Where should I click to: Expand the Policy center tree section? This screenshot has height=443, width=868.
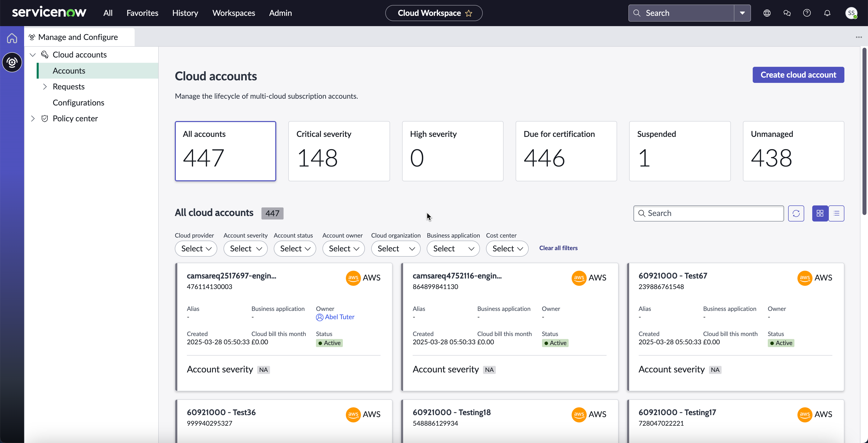point(33,118)
